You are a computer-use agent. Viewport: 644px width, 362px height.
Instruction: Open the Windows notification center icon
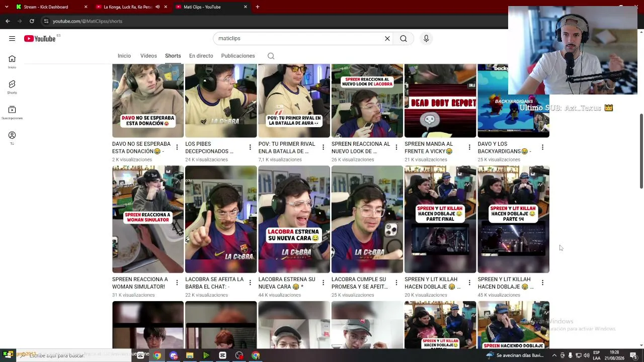[633, 355]
